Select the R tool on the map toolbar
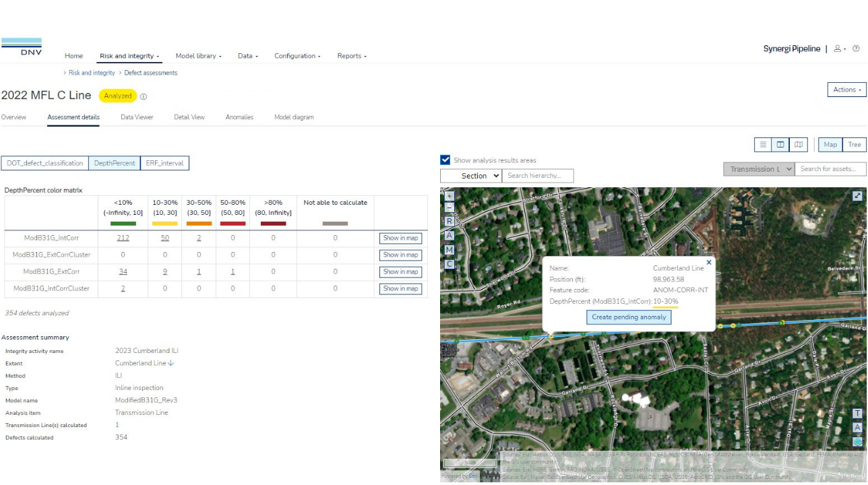The height and width of the screenshot is (485, 868). click(x=449, y=221)
